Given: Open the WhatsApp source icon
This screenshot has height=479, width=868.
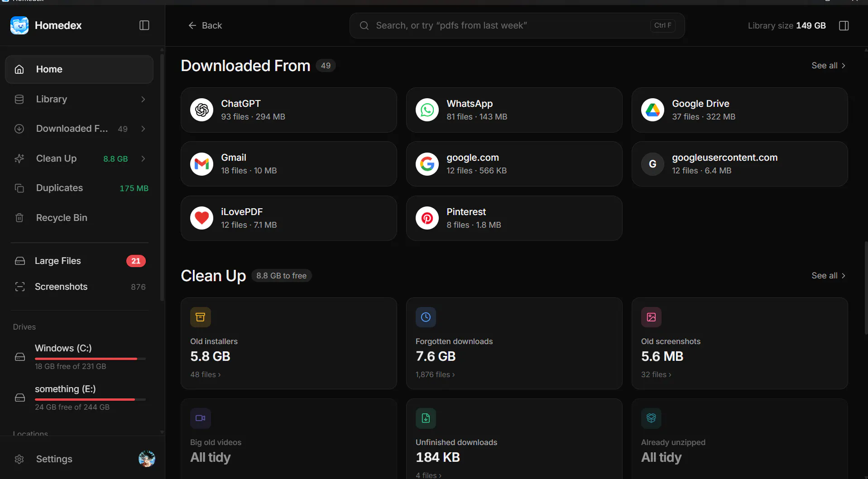Looking at the screenshot, I should (427, 110).
